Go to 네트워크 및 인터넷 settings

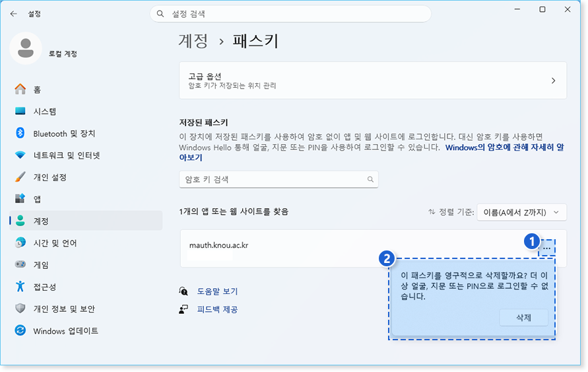(x=86, y=155)
